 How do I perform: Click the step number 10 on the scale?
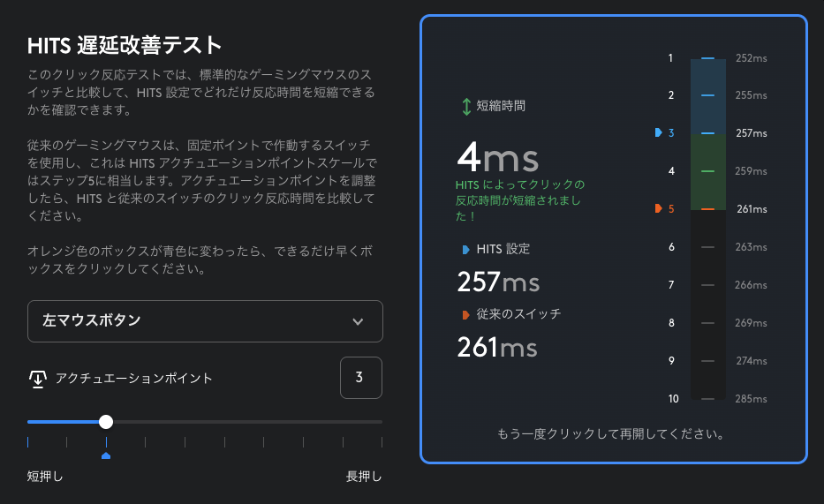[674, 399]
